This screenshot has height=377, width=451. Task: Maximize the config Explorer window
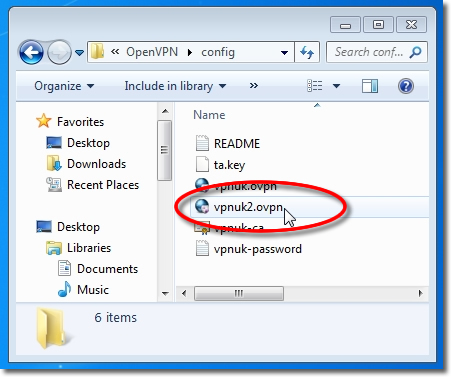point(378,25)
